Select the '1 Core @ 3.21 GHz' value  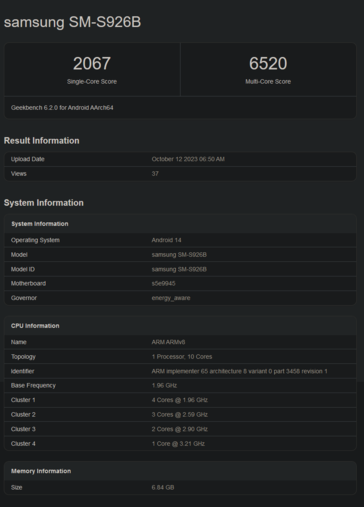click(178, 444)
